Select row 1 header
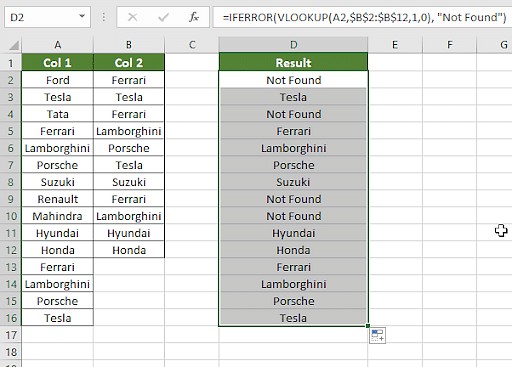 tap(11, 63)
